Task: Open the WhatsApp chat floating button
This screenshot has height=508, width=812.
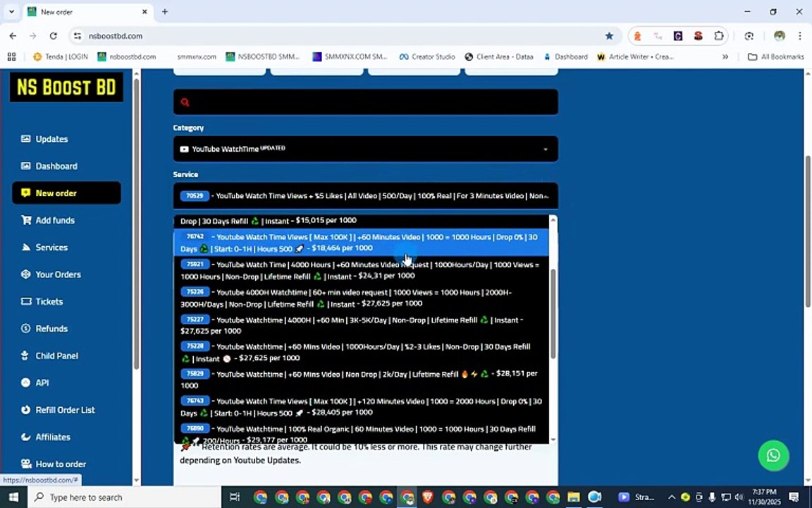Action: tap(773, 455)
